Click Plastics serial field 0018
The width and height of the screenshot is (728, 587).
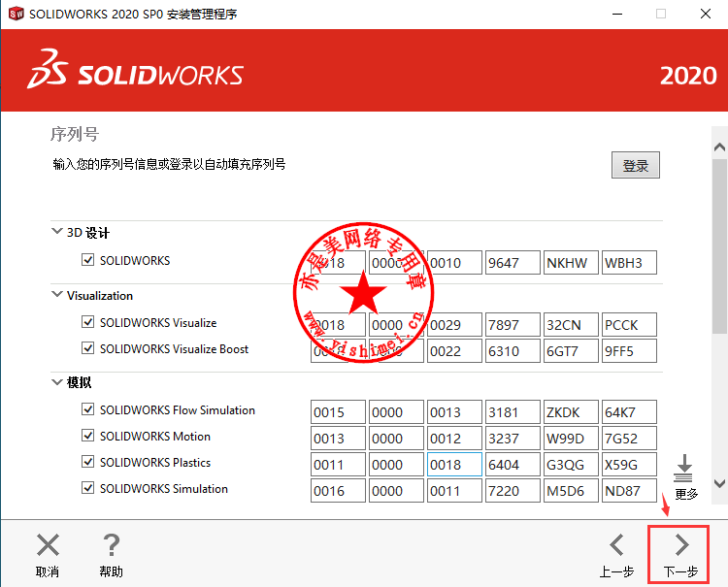click(x=454, y=465)
